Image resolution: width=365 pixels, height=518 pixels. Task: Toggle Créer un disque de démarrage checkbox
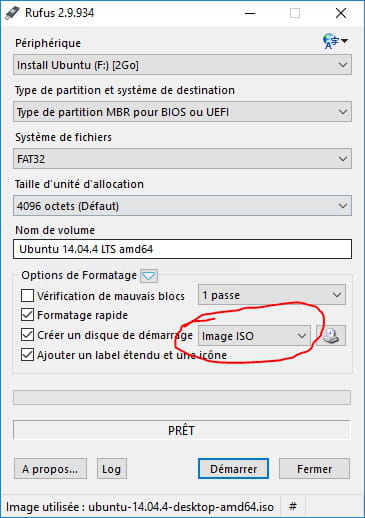pos(27,335)
